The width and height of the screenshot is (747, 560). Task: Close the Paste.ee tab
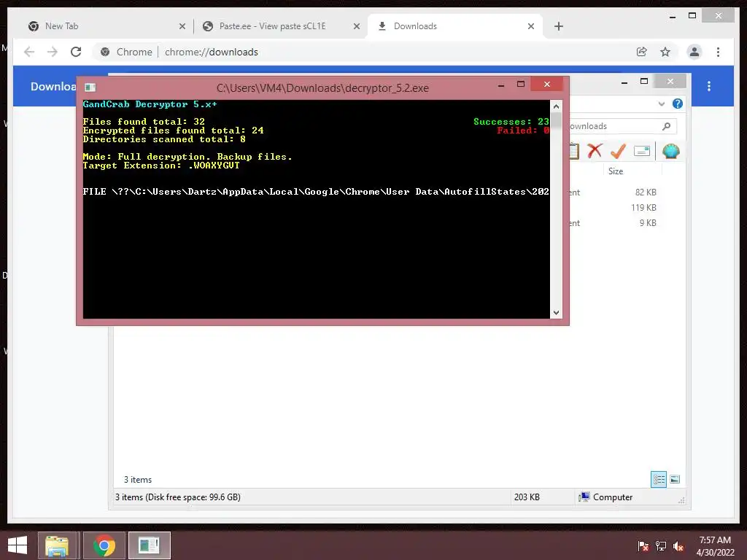(x=356, y=27)
